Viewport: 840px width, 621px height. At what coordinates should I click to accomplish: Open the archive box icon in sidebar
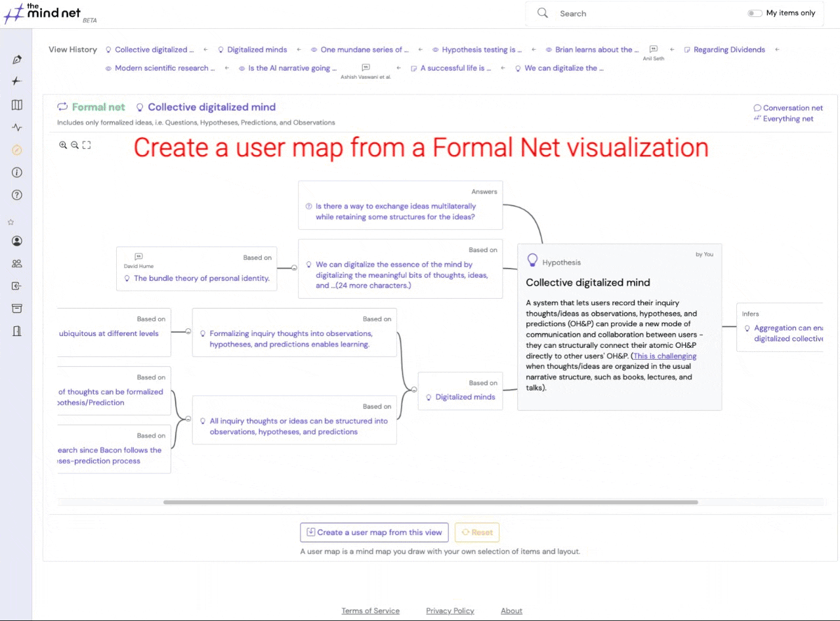pos(17,309)
